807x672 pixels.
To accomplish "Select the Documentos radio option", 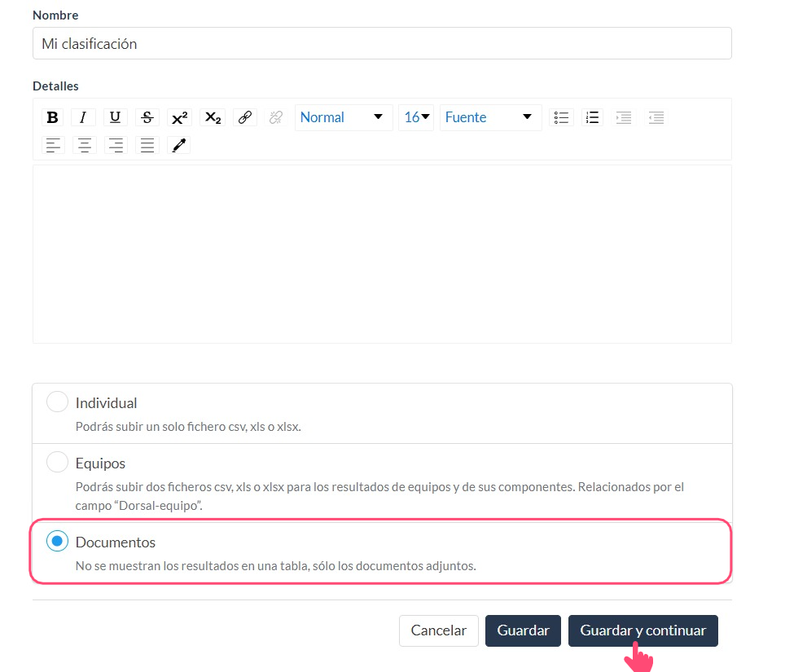I will pyautogui.click(x=57, y=541).
